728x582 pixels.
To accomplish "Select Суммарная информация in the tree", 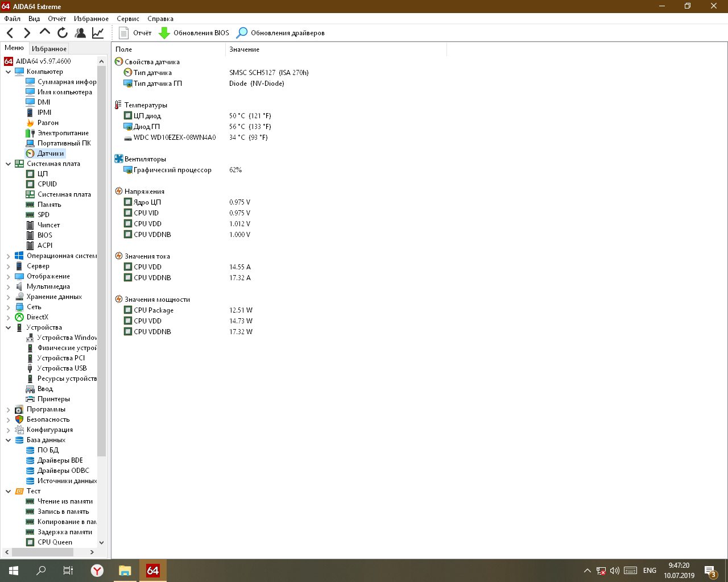I will pos(61,82).
